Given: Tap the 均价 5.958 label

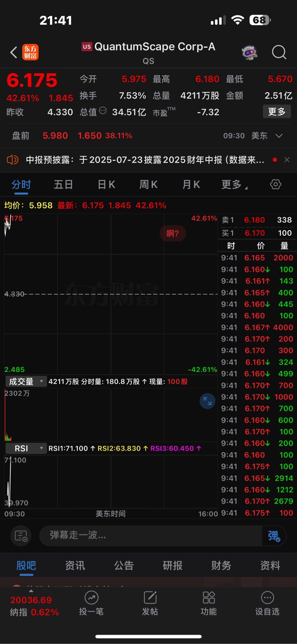Looking at the screenshot, I should (28, 205).
